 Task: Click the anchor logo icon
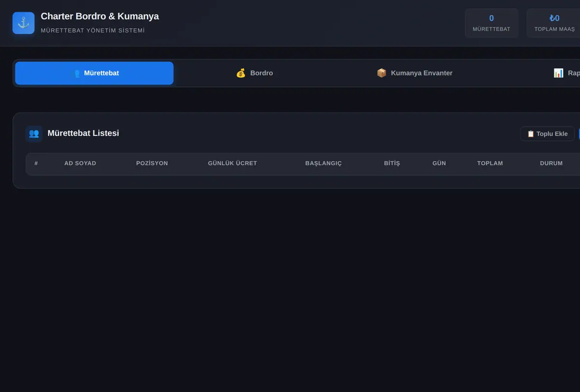[x=23, y=23]
